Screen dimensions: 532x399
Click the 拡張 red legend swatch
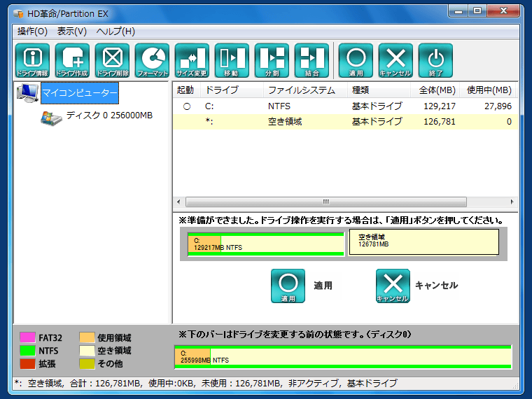(x=27, y=364)
